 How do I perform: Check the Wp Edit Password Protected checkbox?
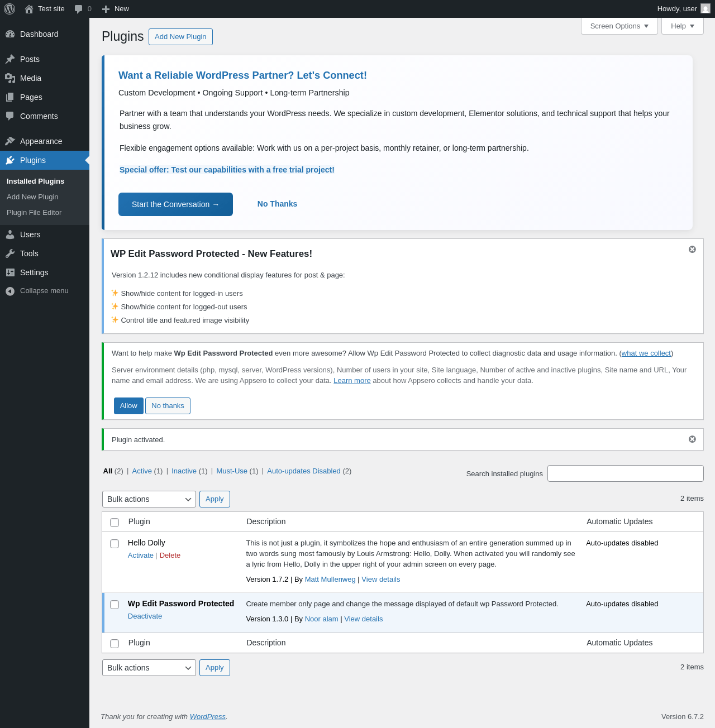click(115, 605)
